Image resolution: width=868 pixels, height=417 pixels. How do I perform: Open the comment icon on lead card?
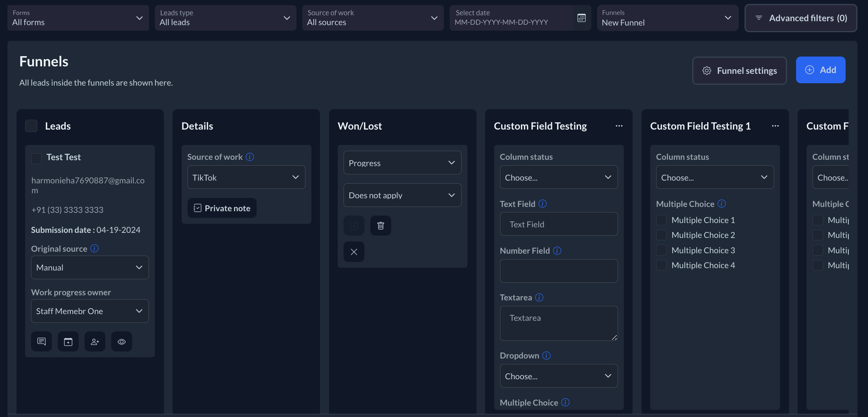(x=41, y=342)
